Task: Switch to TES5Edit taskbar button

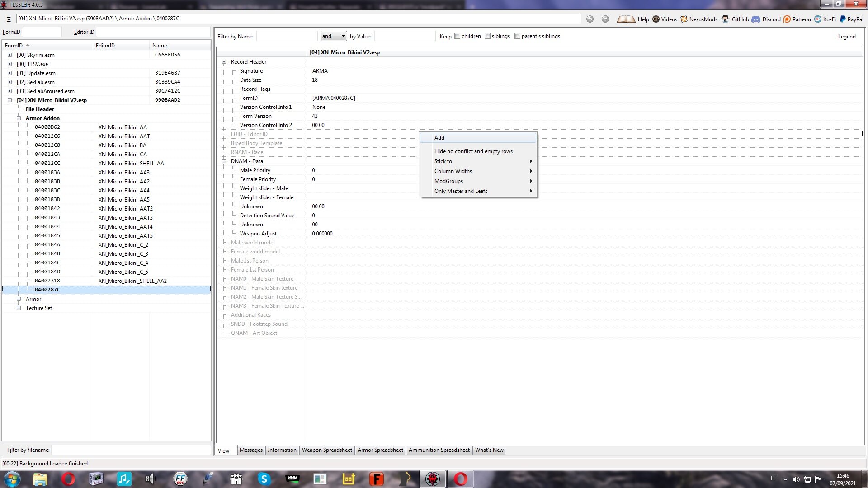Action: point(433,479)
